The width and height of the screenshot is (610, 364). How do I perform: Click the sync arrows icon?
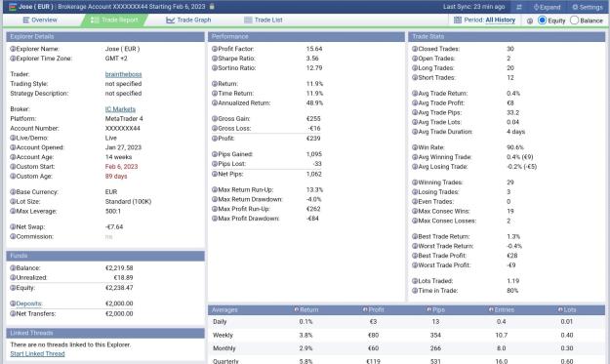(x=519, y=7)
